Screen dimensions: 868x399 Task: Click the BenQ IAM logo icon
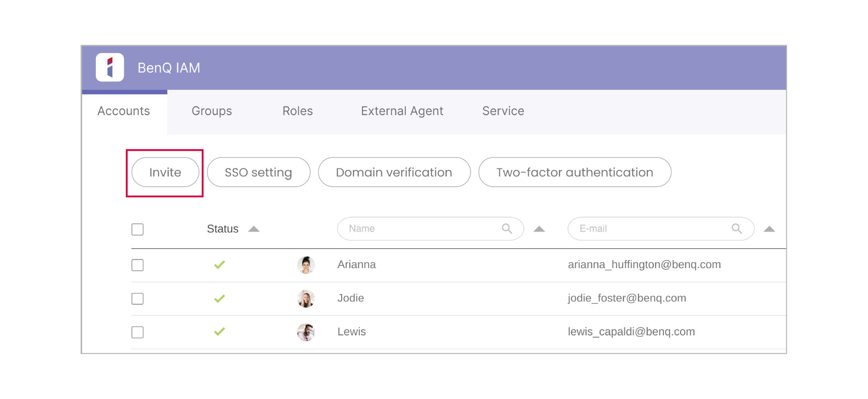(x=110, y=67)
